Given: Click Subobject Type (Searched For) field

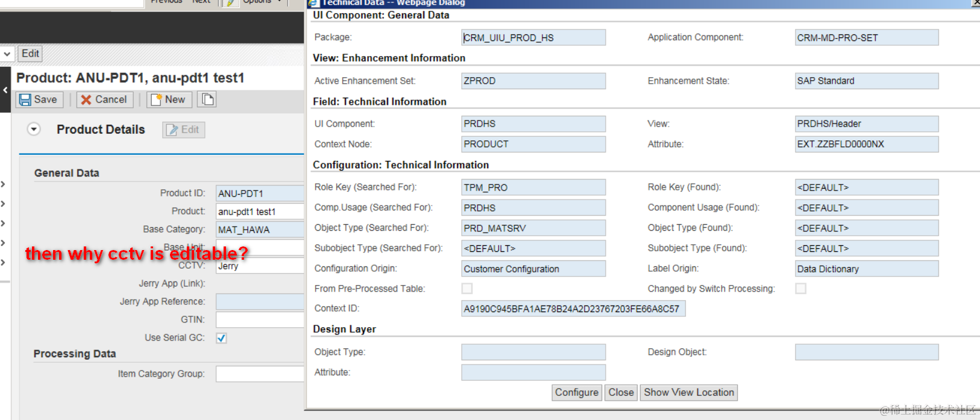Looking at the screenshot, I should (533, 248).
